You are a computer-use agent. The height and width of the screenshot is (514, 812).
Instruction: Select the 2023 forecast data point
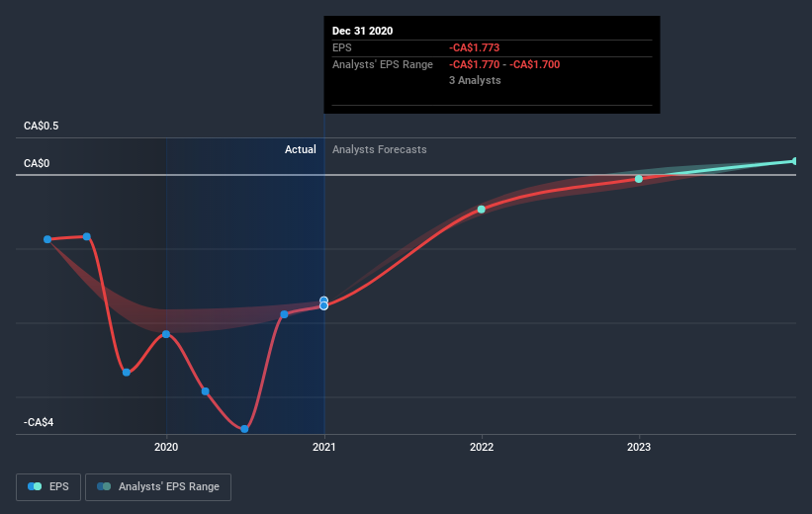tap(639, 179)
